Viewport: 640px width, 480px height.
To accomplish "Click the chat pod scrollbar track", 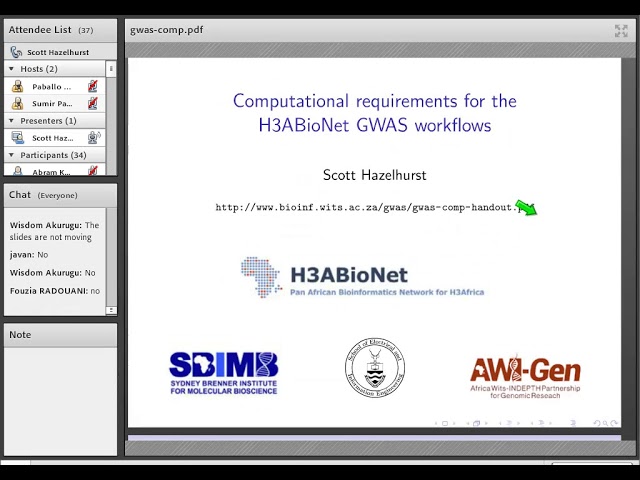I will tap(111, 257).
